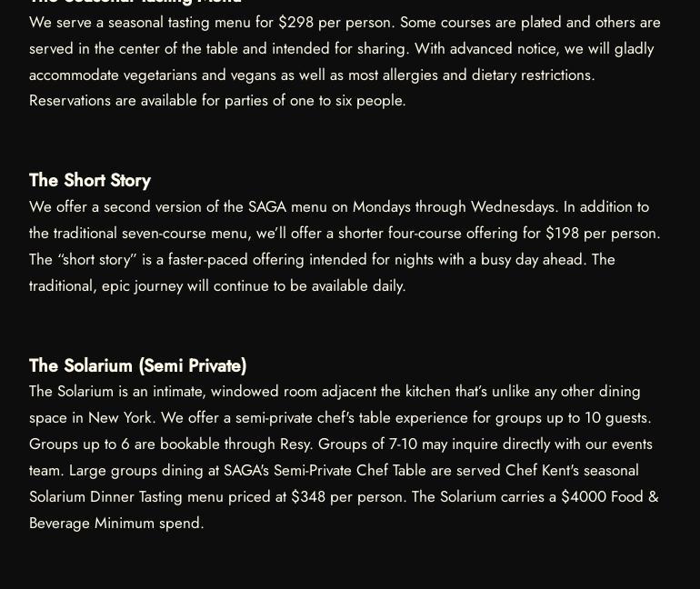
Task: Click "one to six people" reservation text
Action: [346, 100]
